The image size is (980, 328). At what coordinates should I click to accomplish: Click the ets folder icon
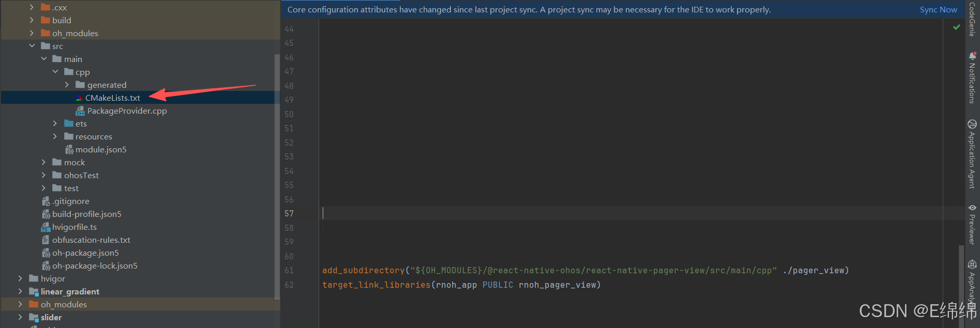point(69,123)
